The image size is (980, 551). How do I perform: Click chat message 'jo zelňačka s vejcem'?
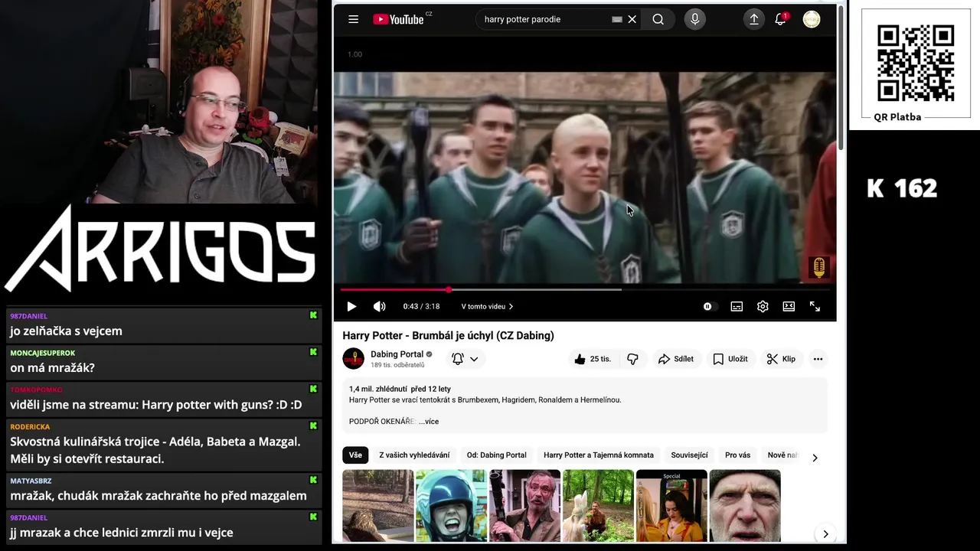[66, 331]
